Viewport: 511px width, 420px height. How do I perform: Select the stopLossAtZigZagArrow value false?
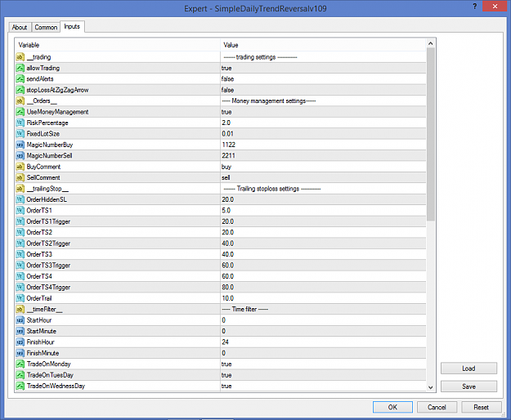click(x=227, y=90)
